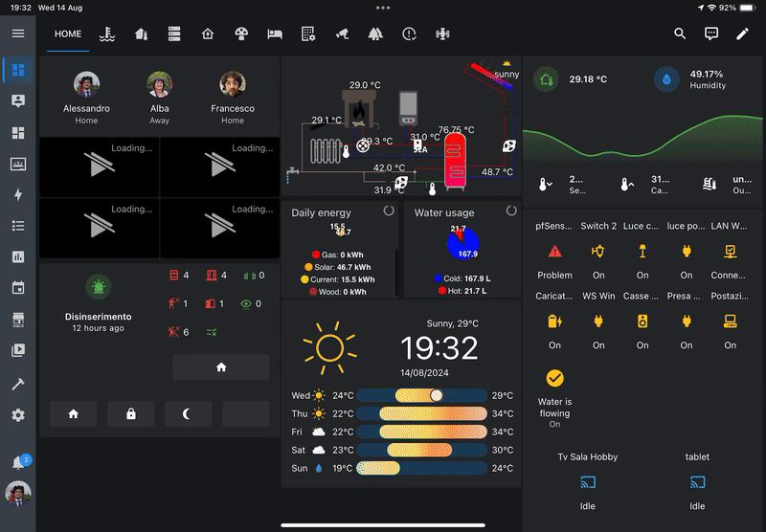Image resolution: width=766 pixels, height=532 pixels.
Task: Open the house thermometer tab
Action: tap(141, 33)
